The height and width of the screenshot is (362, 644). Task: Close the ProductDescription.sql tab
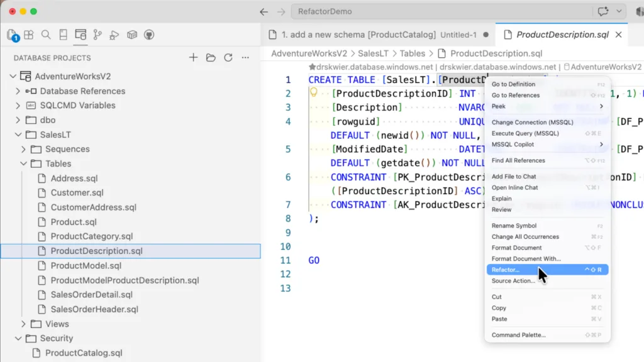pos(619,35)
